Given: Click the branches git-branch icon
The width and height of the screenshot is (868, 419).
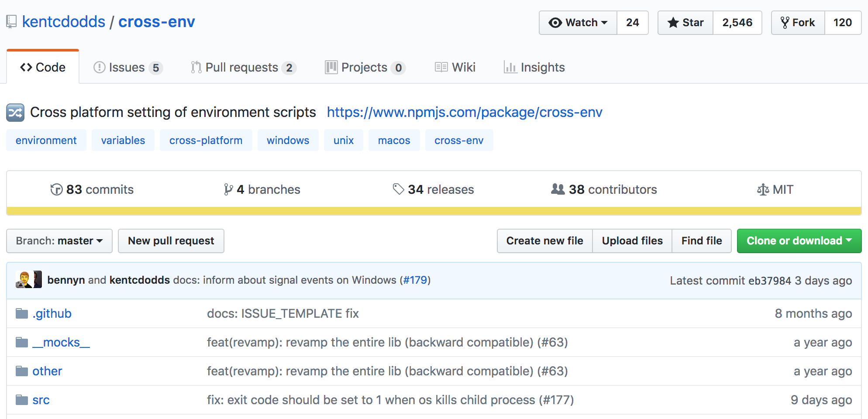Looking at the screenshot, I should (228, 189).
